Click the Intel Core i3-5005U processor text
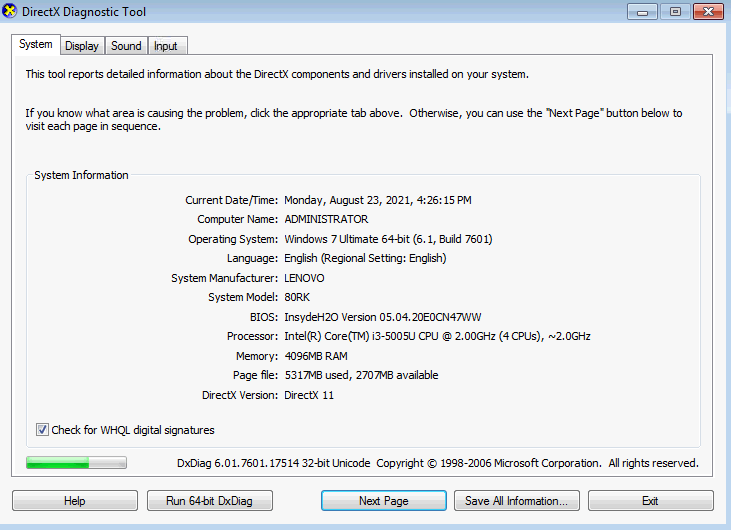This screenshot has height=530, width=731. click(x=437, y=336)
